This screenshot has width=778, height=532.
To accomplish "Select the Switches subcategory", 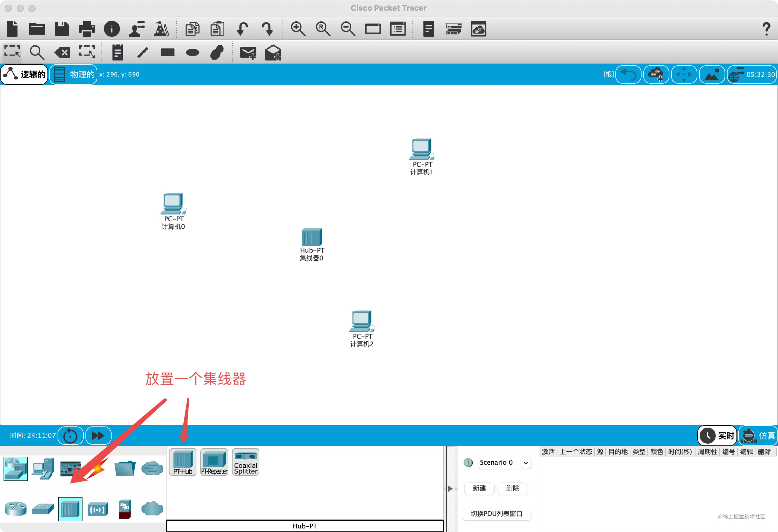I will click(43, 509).
